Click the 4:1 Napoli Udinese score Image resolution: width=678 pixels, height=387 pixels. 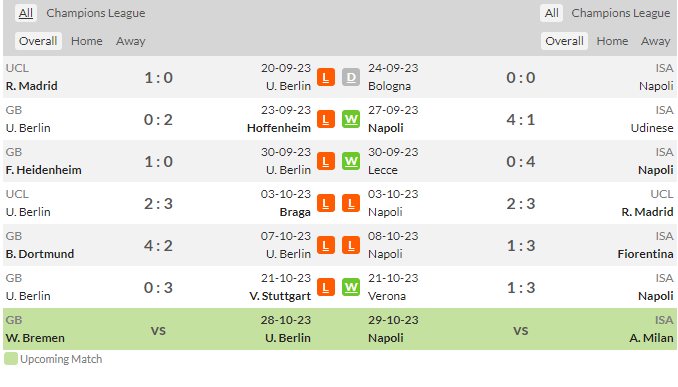click(x=521, y=119)
